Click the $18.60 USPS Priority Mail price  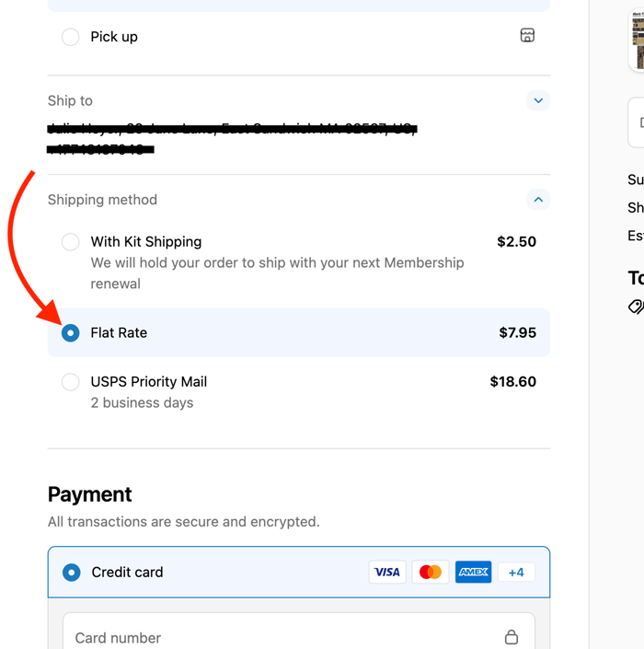click(512, 382)
